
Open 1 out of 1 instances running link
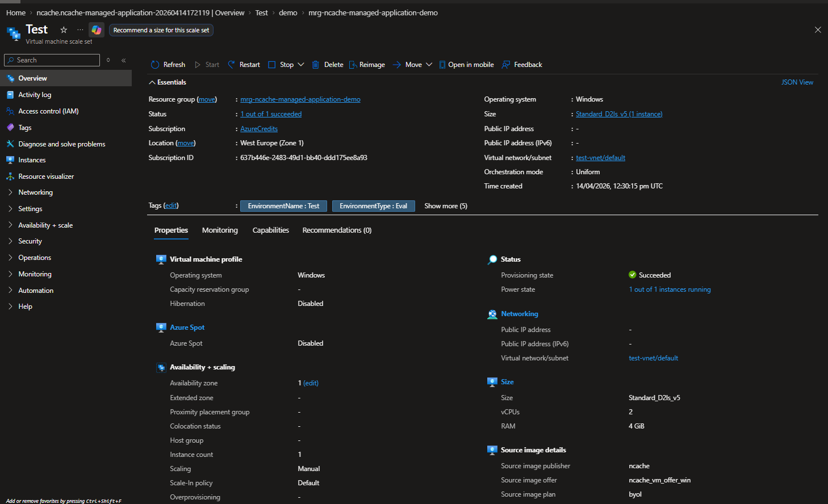pos(670,289)
